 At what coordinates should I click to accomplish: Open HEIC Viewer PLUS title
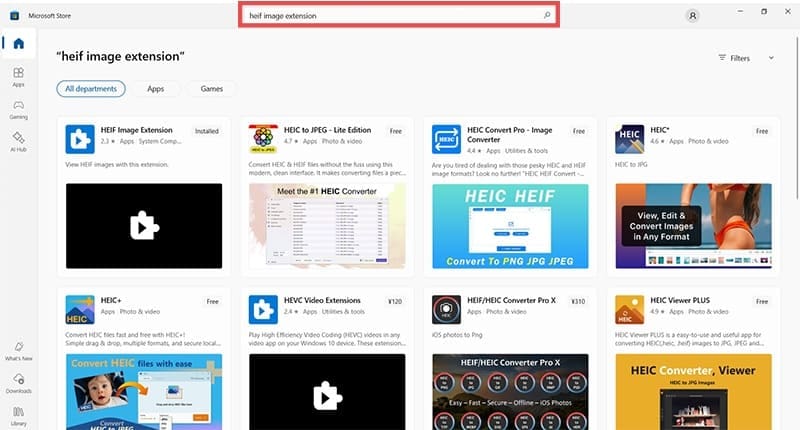coord(680,300)
